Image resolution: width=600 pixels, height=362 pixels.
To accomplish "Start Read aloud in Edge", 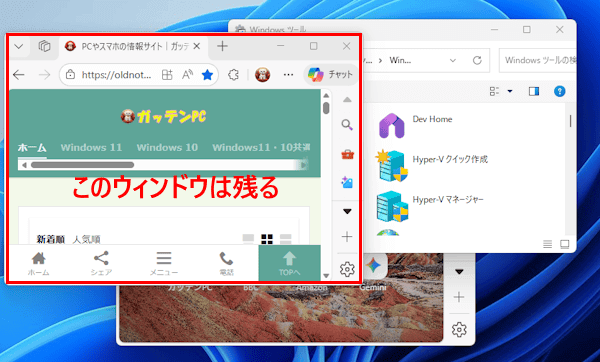I will click(187, 75).
